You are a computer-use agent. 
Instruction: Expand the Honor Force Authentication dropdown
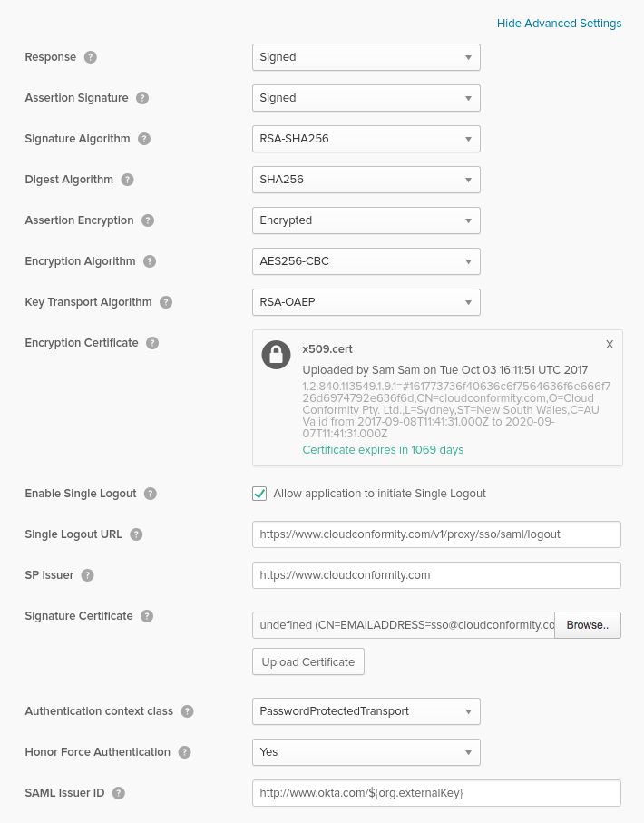[x=366, y=752]
